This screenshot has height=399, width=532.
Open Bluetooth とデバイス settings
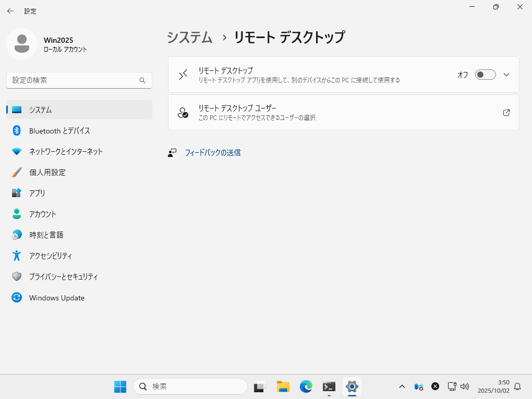coord(59,130)
